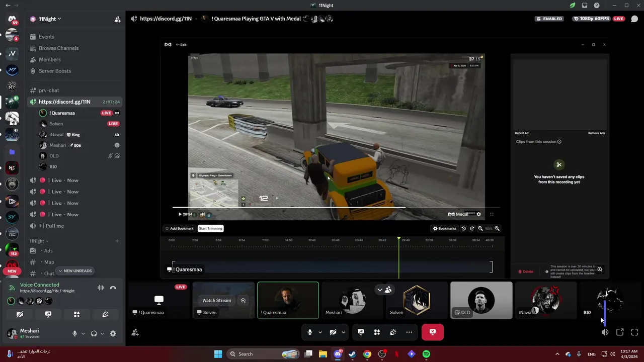Open Server Boosts in the sidebar

(x=75, y=71)
